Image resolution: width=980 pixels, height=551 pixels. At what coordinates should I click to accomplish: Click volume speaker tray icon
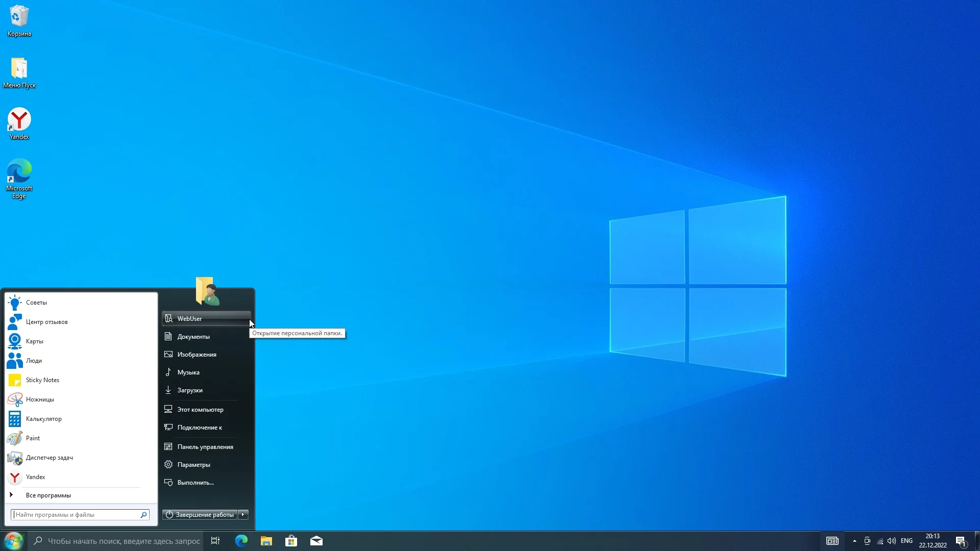[892, 541]
